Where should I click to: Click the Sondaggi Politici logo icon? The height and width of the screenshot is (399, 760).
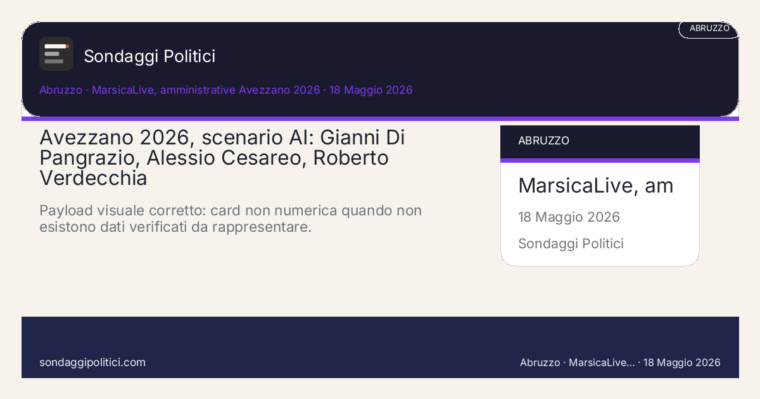coord(56,54)
